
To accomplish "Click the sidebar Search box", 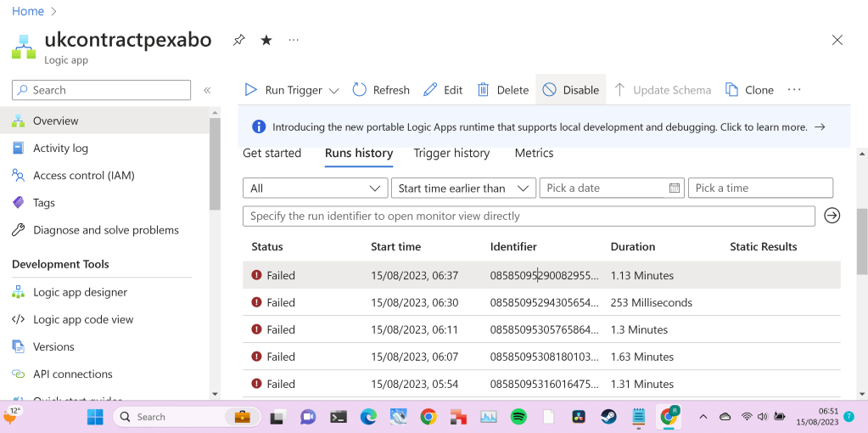I will coord(101,90).
